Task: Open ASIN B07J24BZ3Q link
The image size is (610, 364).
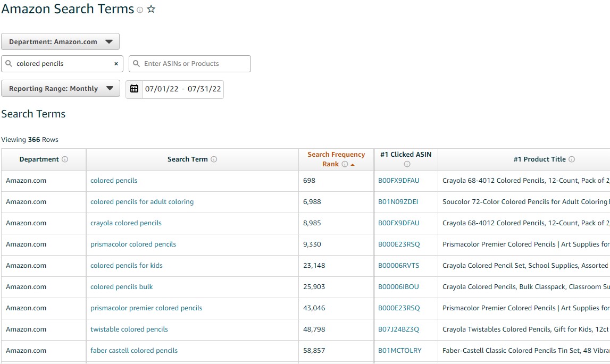Action: click(x=399, y=329)
